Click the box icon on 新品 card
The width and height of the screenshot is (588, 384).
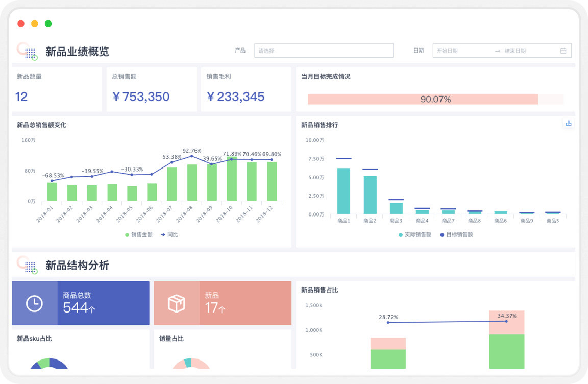tap(177, 303)
